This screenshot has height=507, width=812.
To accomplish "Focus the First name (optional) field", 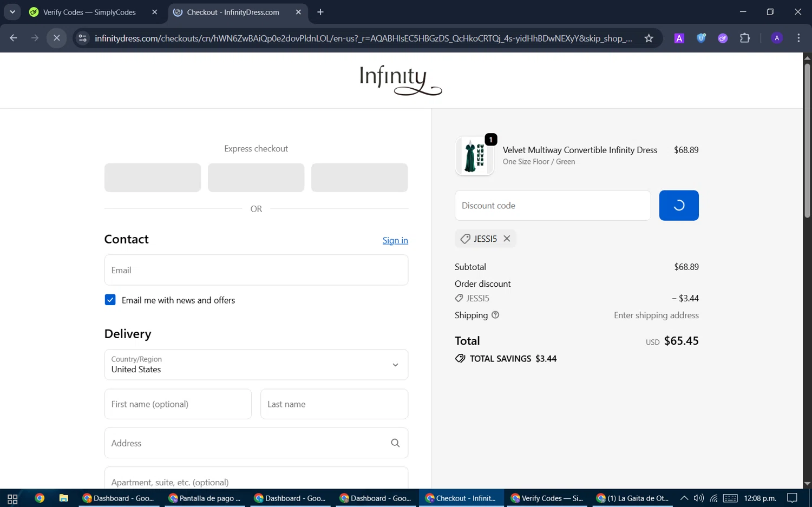I will [178, 404].
